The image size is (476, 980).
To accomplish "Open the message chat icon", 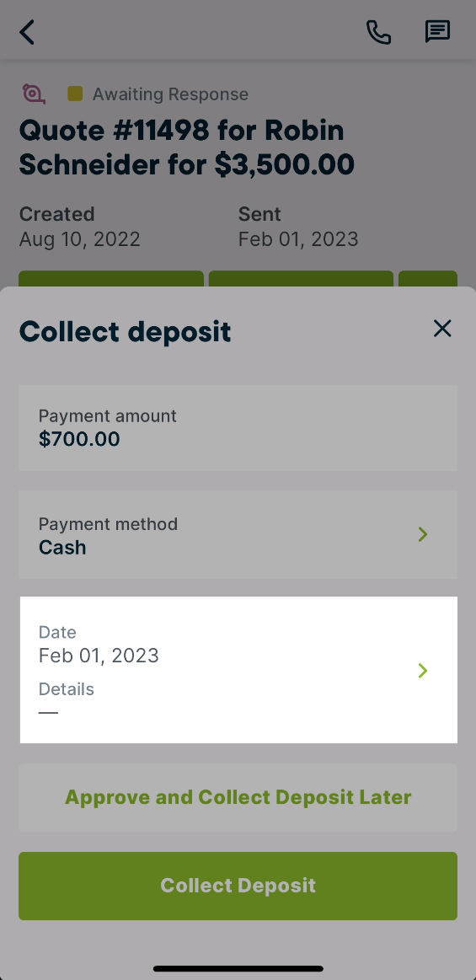I will click(437, 31).
